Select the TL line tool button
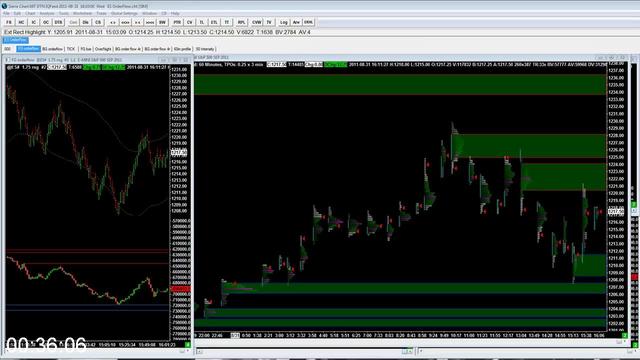 pos(202,22)
